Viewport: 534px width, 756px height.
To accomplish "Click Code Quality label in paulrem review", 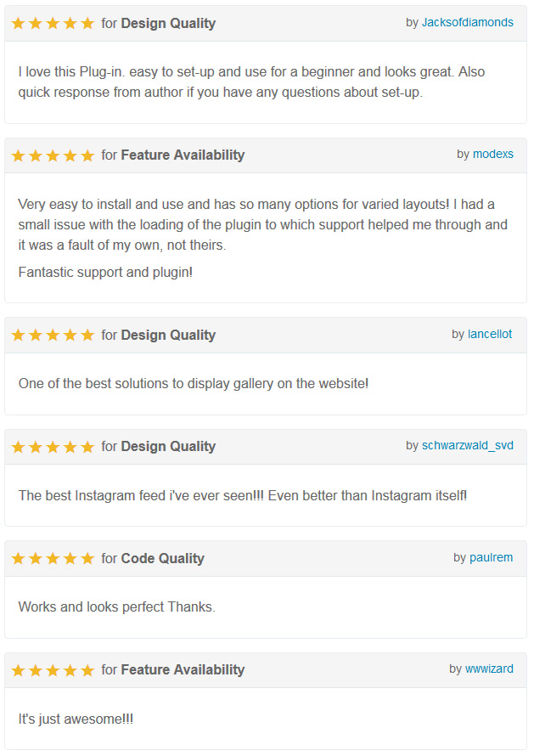I will (162, 558).
